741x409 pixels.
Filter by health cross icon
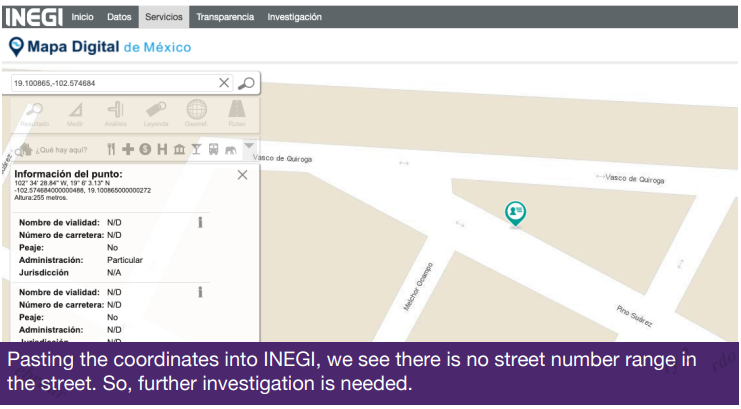tap(128, 149)
